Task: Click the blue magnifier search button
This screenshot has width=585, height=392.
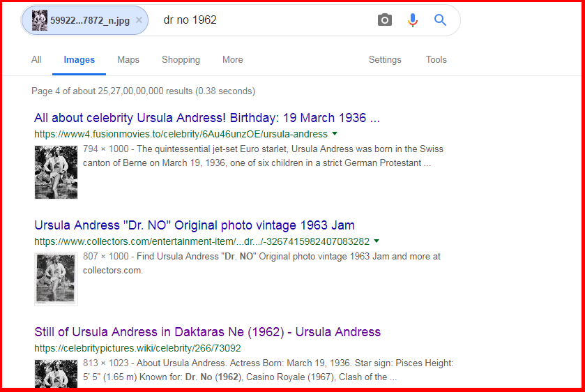Action: (440, 20)
